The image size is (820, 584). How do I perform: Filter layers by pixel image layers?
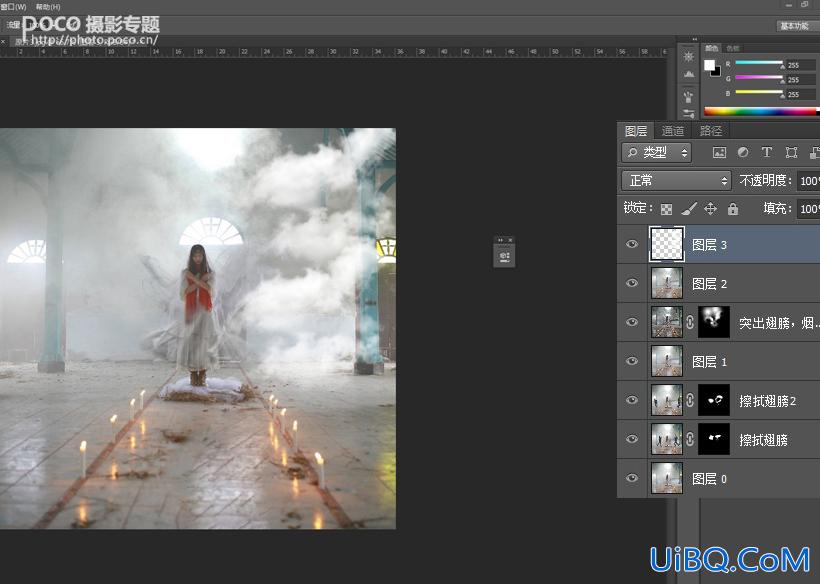720,152
